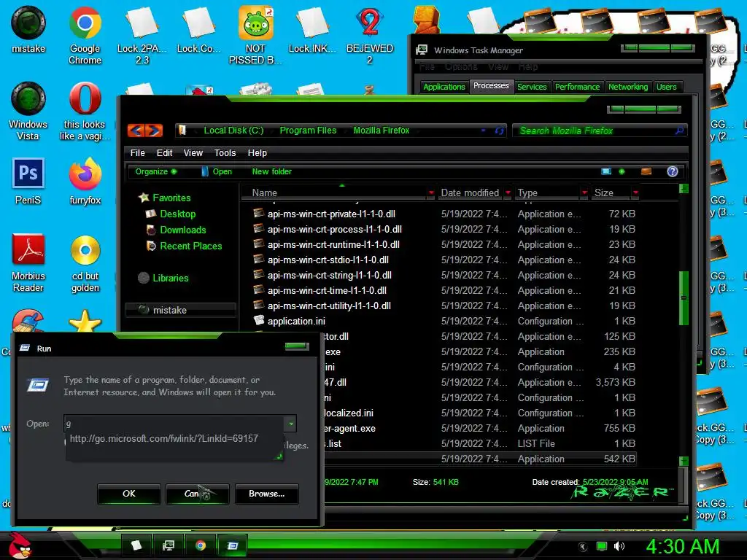Open the 'cd but golden' disc icon
This screenshot has height=560, width=747.
click(x=85, y=262)
